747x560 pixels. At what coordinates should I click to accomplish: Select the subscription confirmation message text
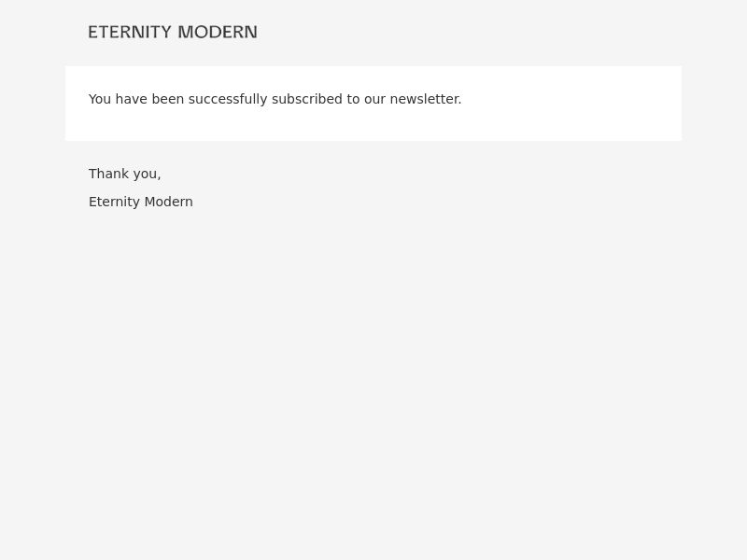click(275, 99)
